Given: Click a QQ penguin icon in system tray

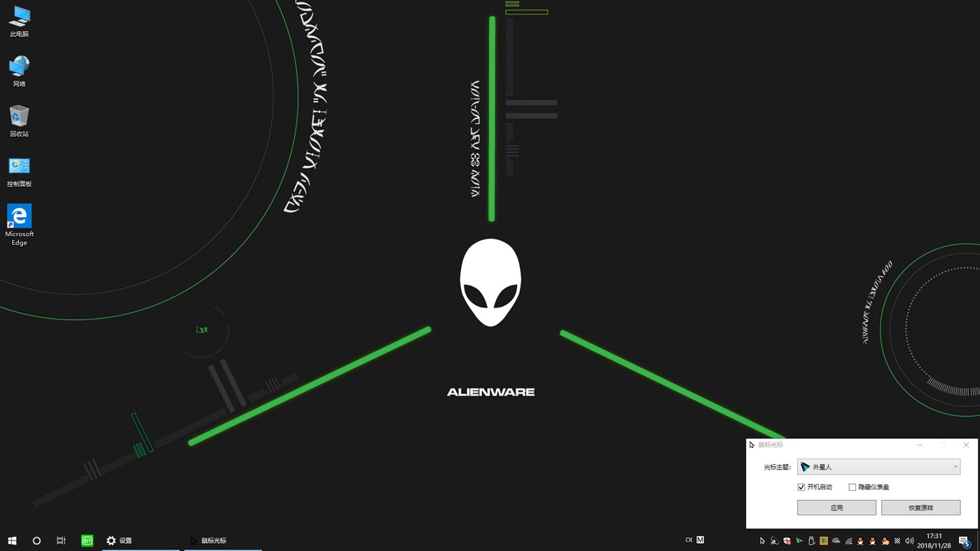Looking at the screenshot, I should tap(860, 540).
